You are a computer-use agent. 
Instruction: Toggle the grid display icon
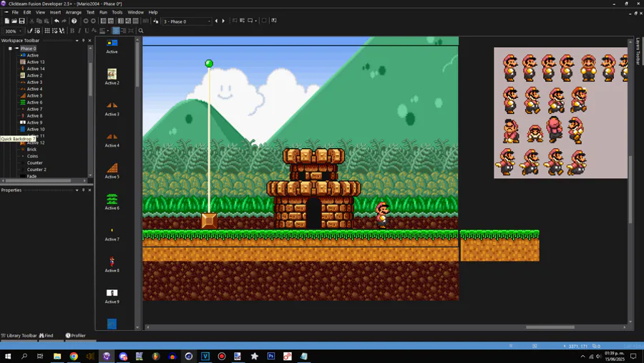47,31
